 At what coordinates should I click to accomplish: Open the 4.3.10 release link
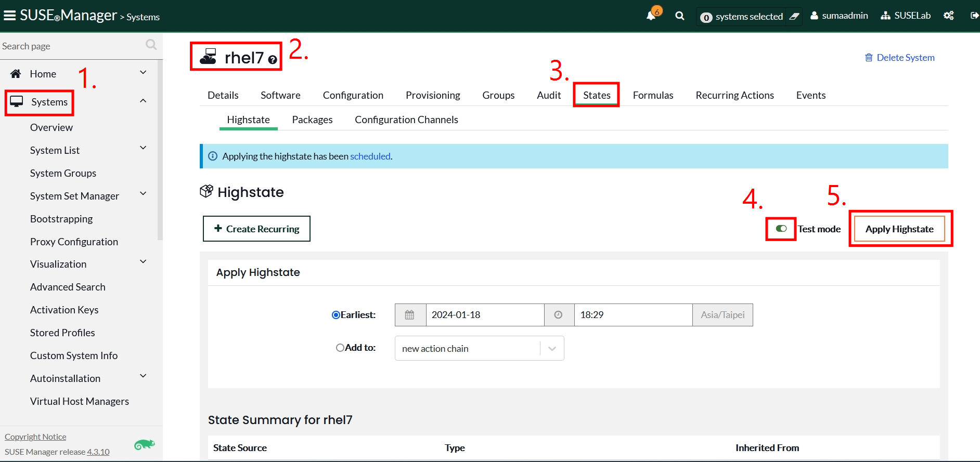click(98, 452)
